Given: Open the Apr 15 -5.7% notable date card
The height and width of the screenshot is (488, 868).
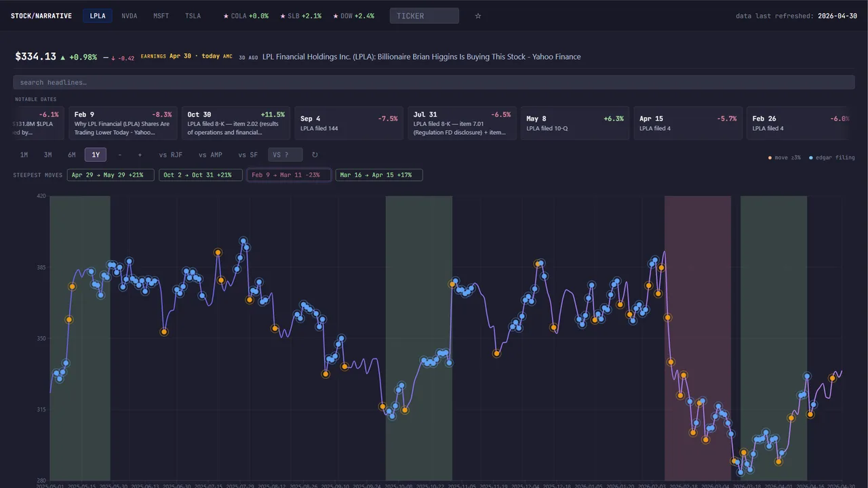Looking at the screenshot, I should [x=688, y=123].
